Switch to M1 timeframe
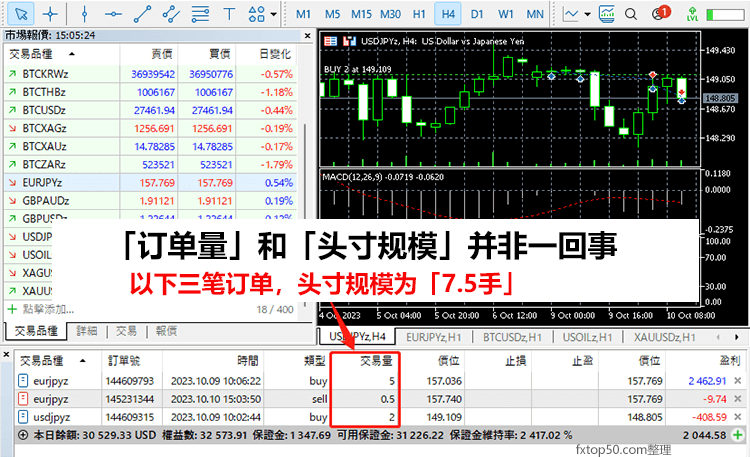 click(x=303, y=14)
